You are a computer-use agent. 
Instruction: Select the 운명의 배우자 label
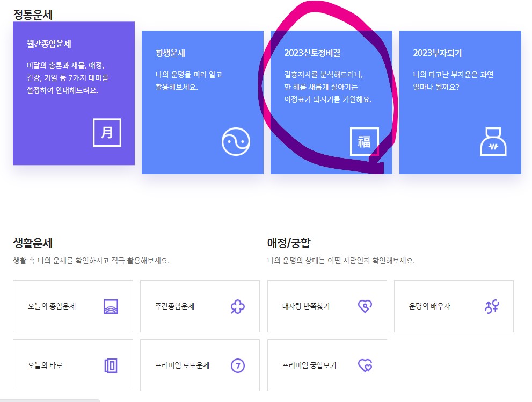(x=429, y=306)
